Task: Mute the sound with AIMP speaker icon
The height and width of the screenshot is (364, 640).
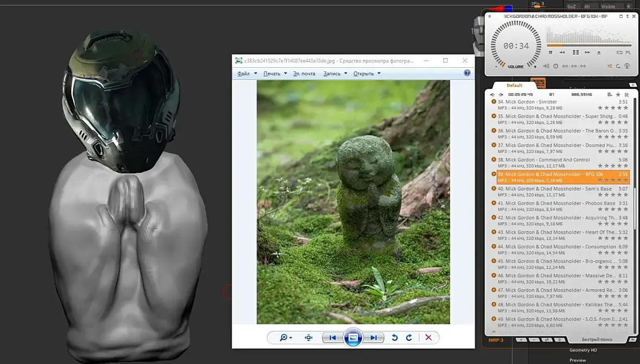Action: coord(546,66)
